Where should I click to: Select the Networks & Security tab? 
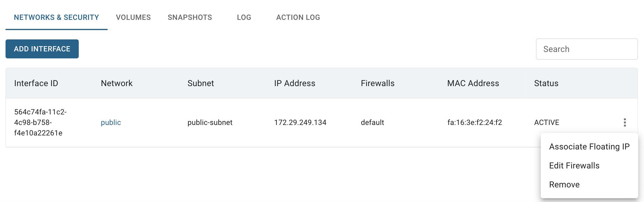57,18
